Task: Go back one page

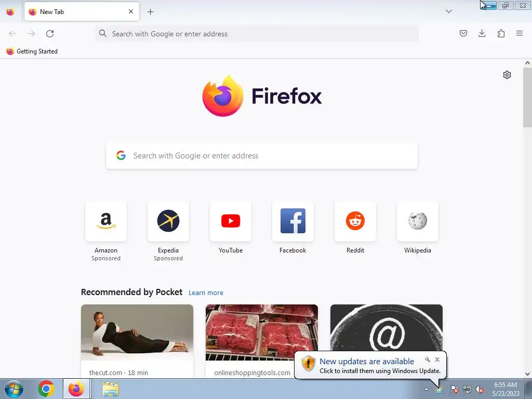Action: 12,34
